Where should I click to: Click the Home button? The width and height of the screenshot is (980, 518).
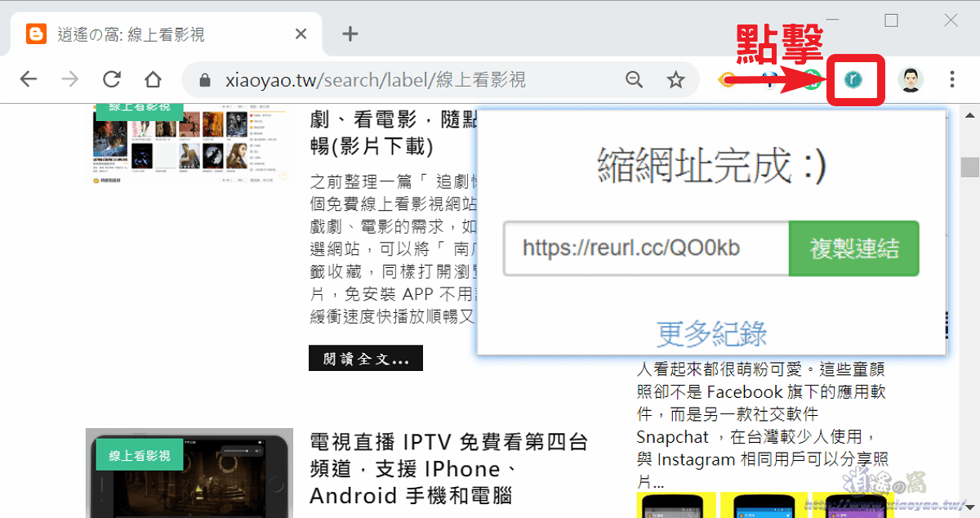[152, 78]
